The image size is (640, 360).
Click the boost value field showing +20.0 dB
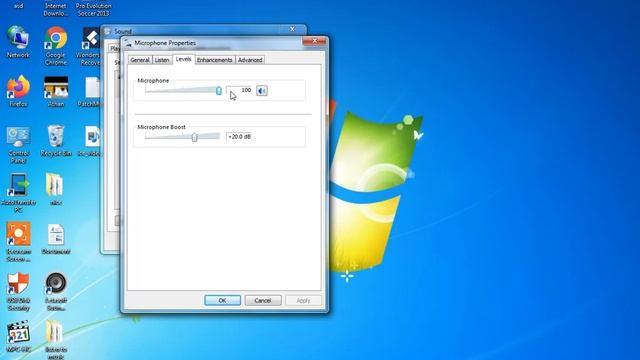240,136
